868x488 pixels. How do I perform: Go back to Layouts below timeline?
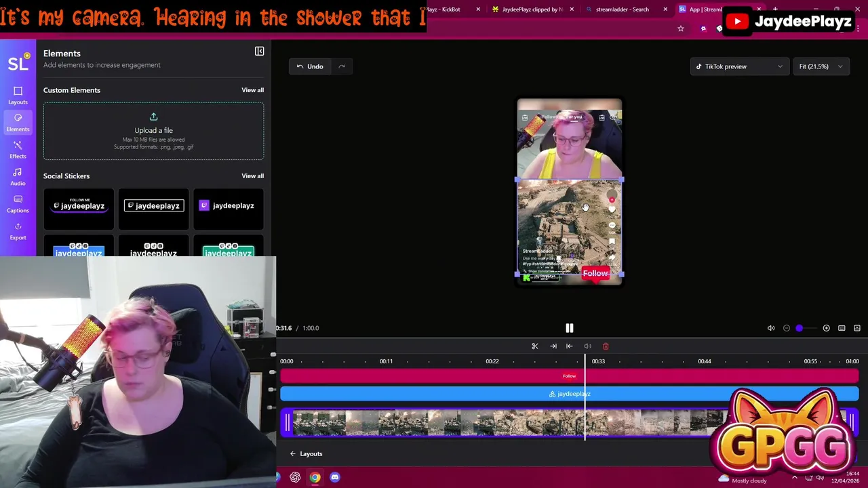[x=306, y=454]
